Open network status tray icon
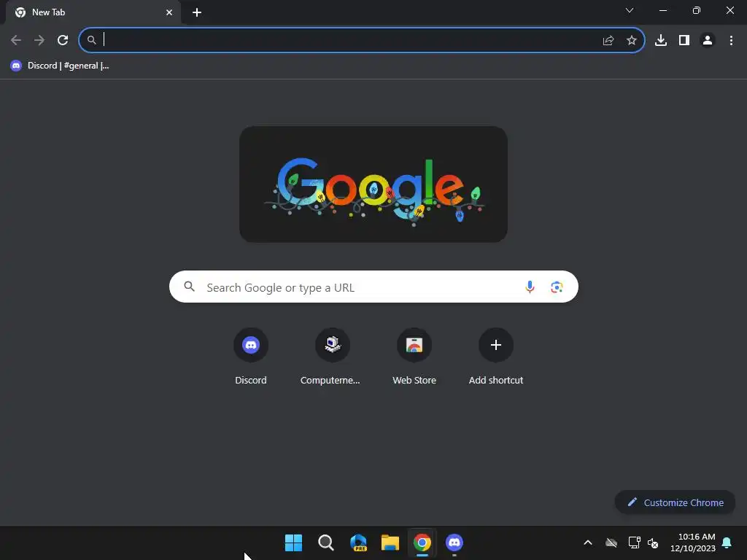The image size is (747, 560). 634,542
